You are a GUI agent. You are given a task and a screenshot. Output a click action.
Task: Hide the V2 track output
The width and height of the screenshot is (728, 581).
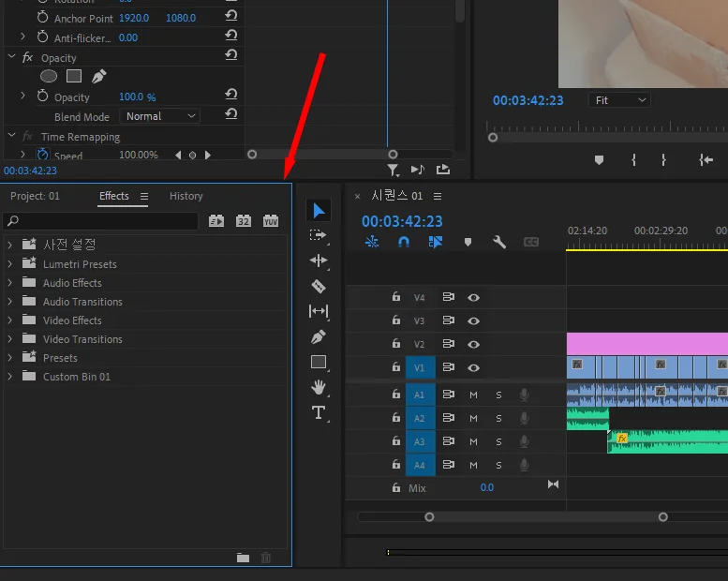(x=473, y=344)
